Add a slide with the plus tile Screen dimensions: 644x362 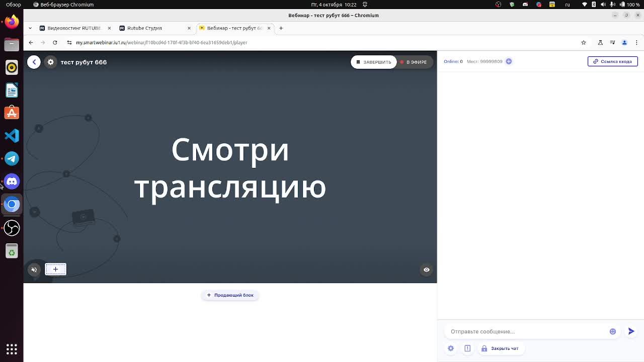click(x=55, y=269)
